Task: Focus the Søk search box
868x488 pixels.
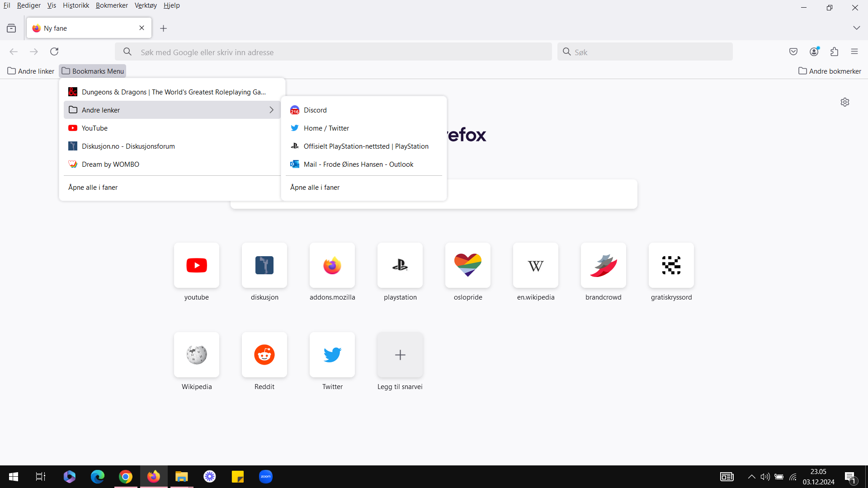Action: (645, 52)
